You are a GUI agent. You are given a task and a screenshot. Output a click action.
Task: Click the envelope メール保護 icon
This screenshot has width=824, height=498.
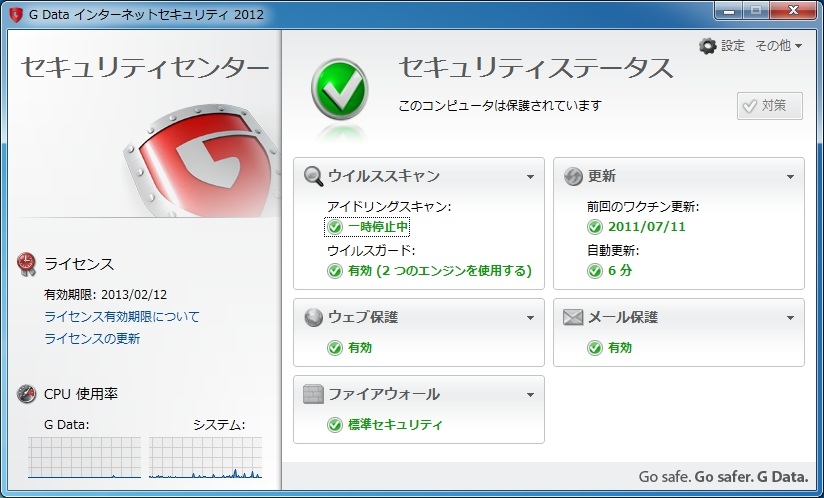pyautogui.click(x=573, y=317)
